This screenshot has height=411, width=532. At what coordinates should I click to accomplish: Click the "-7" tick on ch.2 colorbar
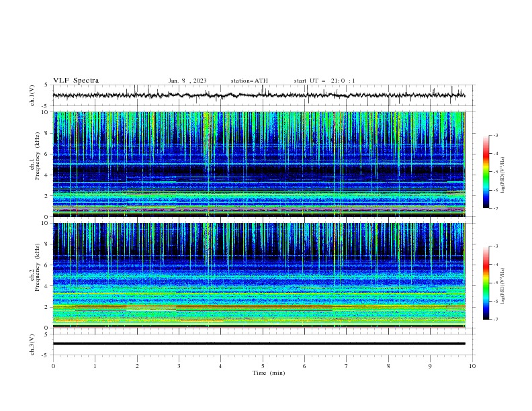495,319
